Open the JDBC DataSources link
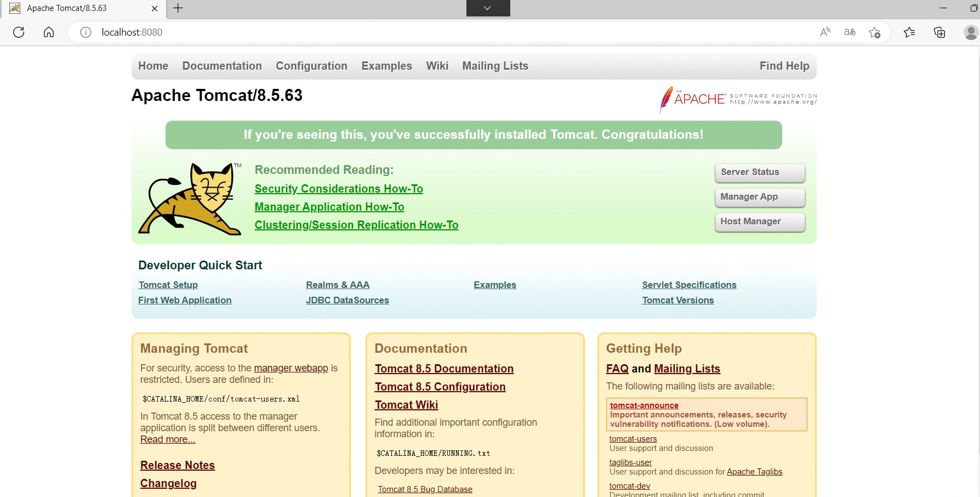 347,300
